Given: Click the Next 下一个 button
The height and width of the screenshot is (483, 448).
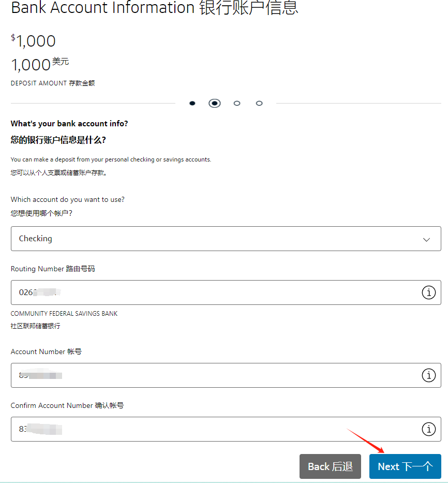Looking at the screenshot, I should [x=405, y=466].
